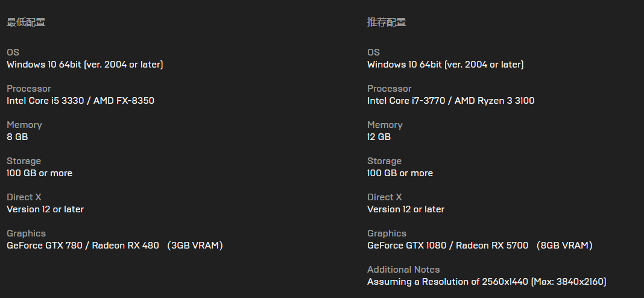Click the Intel Core i5 3330 / AMD FX-8350 text
Viewport: 644px width, 298px height.
(x=80, y=101)
